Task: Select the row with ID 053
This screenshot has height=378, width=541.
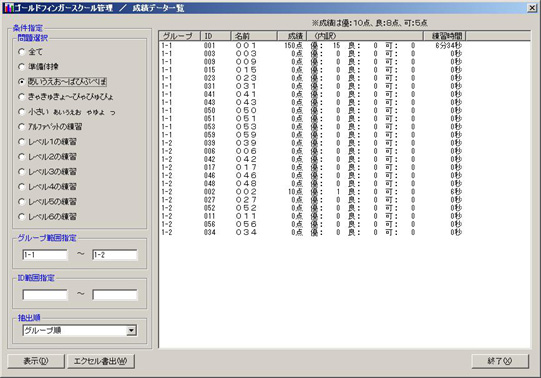Action: (312, 127)
